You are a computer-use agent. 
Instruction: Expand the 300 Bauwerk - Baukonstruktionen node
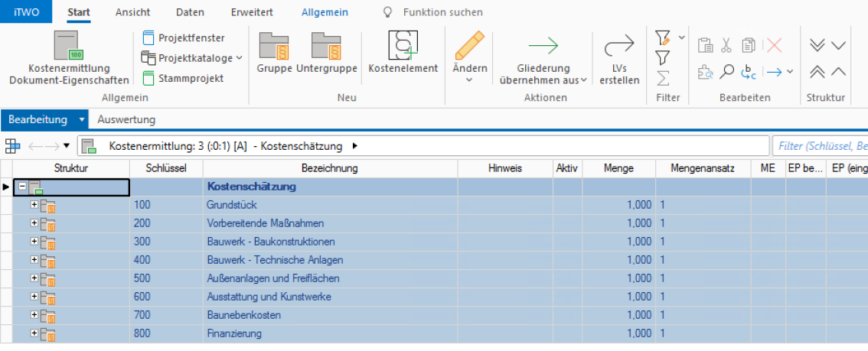click(x=34, y=242)
